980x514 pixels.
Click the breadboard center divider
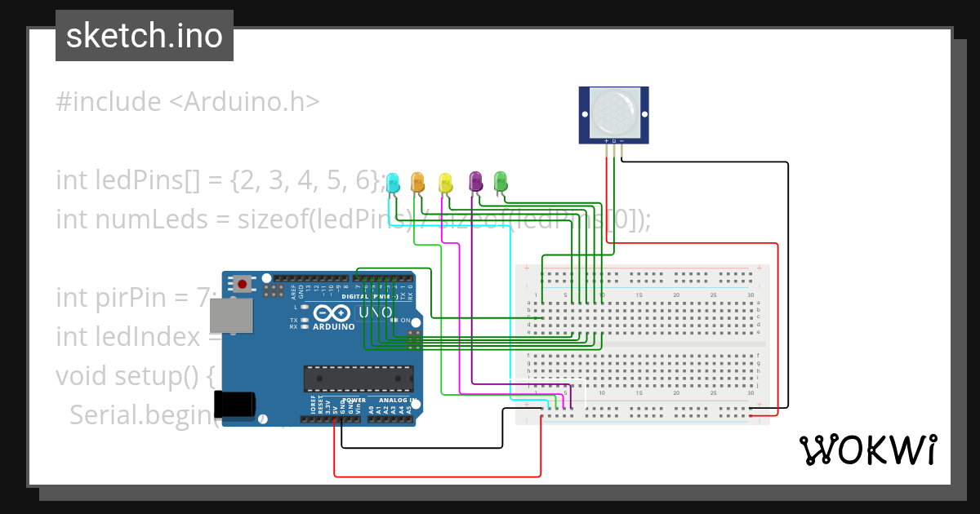click(x=642, y=343)
